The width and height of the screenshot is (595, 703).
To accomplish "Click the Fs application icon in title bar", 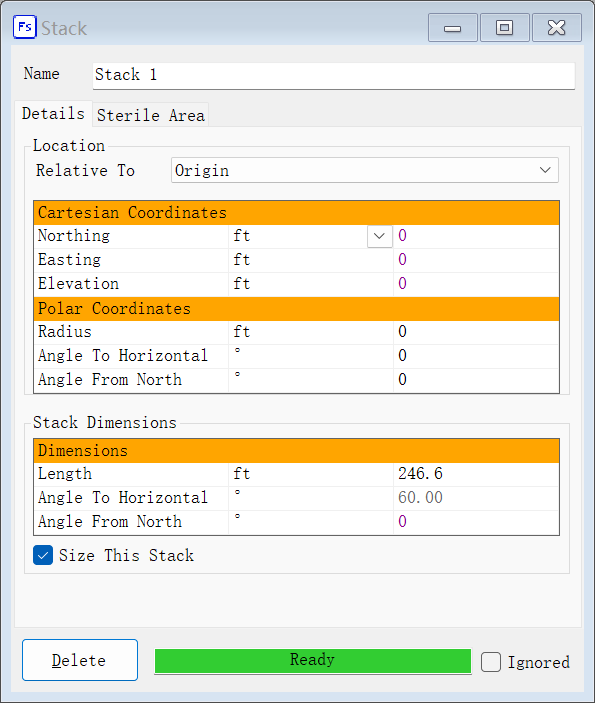I will (x=25, y=27).
